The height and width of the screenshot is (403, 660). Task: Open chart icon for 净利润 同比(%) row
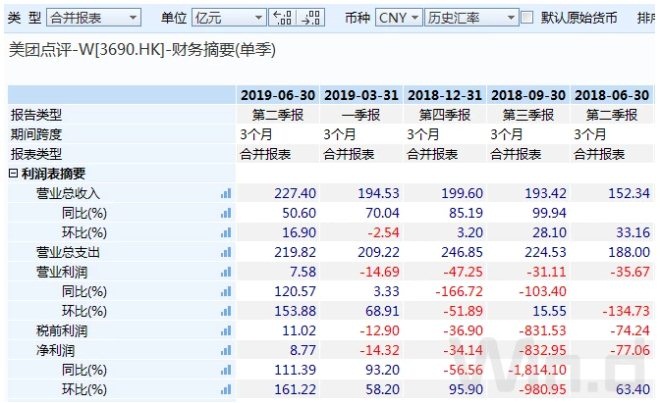[x=226, y=370]
